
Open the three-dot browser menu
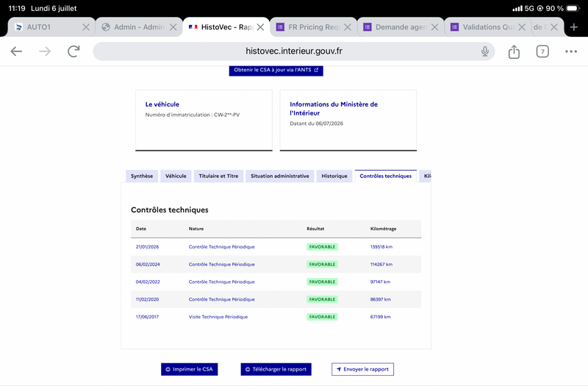coord(571,51)
